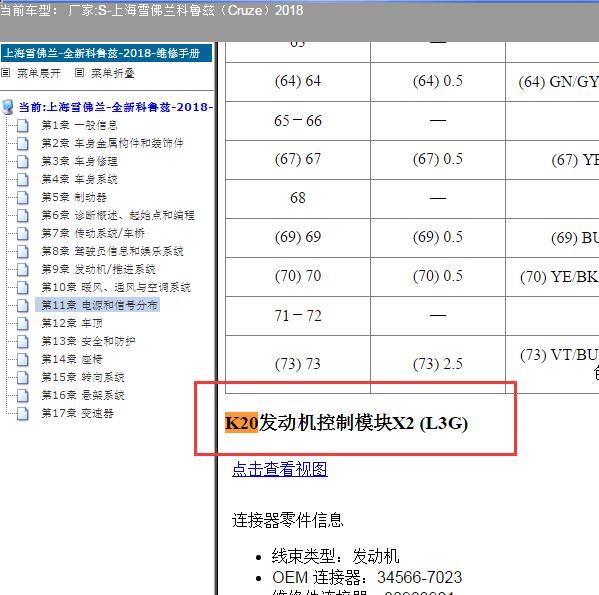Open chapter 第3章 车身修理

pos(79,161)
